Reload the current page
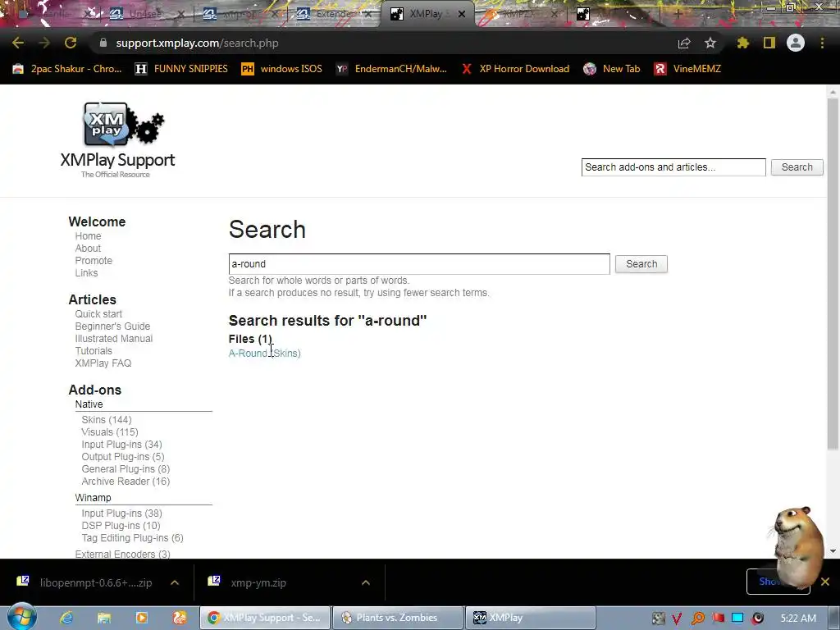This screenshot has width=840, height=630. 71,43
